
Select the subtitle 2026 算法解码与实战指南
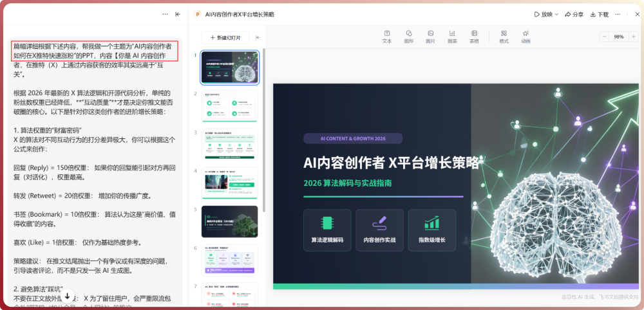348,183
